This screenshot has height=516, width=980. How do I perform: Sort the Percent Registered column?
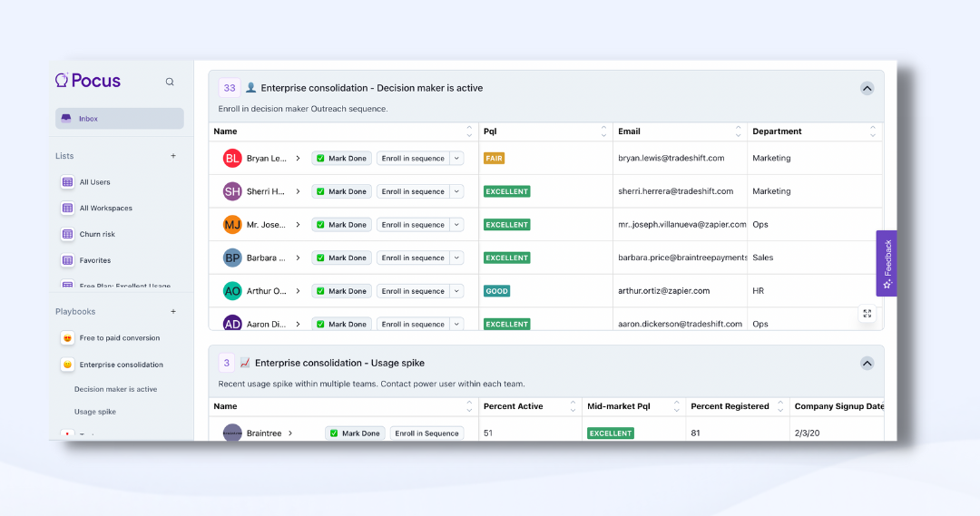tap(780, 406)
